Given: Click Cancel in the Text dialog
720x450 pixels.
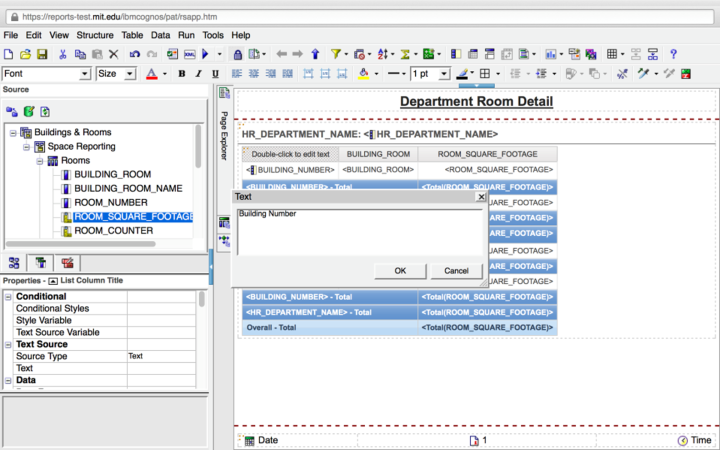Looking at the screenshot, I should click(x=456, y=271).
